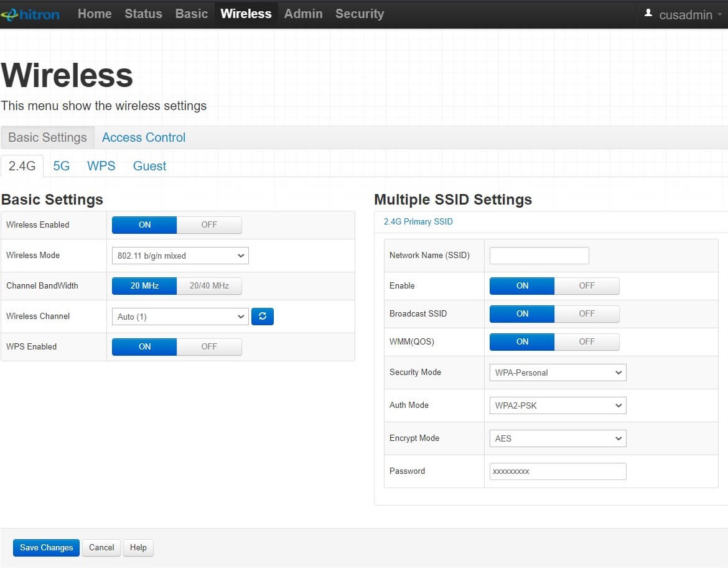Click the Network Name (SSID) field
This screenshot has height=569, width=728.
pyautogui.click(x=539, y=256)
